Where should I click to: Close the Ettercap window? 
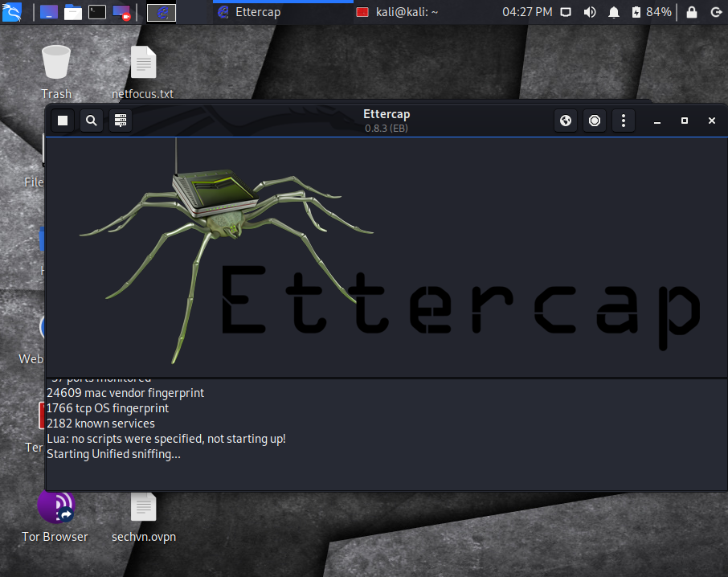coord(712,121)
